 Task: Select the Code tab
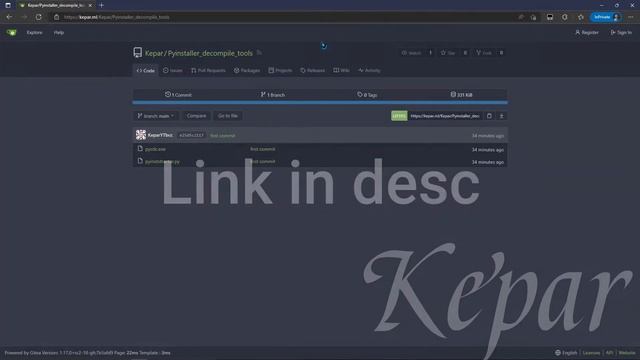(146, 71)
